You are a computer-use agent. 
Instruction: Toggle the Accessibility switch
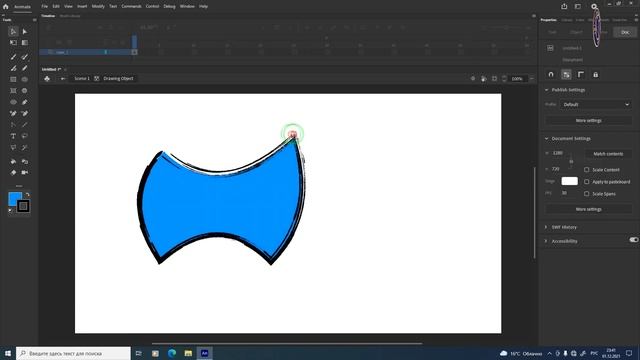(x=634, y=240)
